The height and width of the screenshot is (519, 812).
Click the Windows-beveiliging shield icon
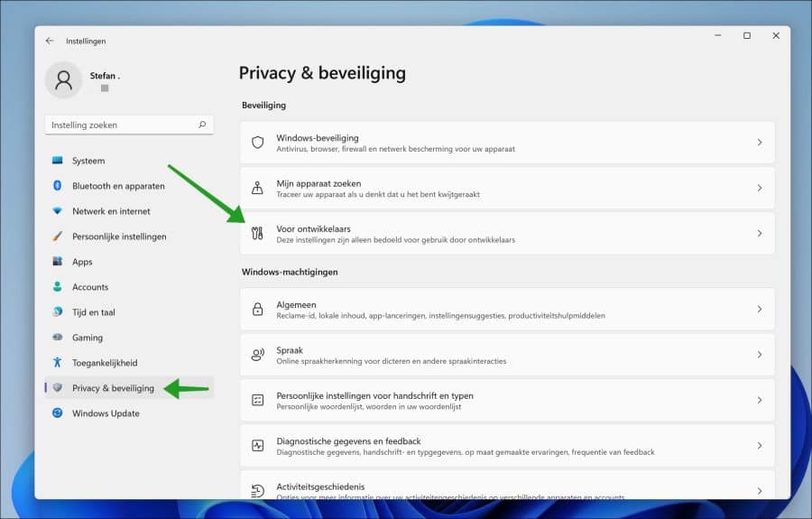(x=257, y=143)
